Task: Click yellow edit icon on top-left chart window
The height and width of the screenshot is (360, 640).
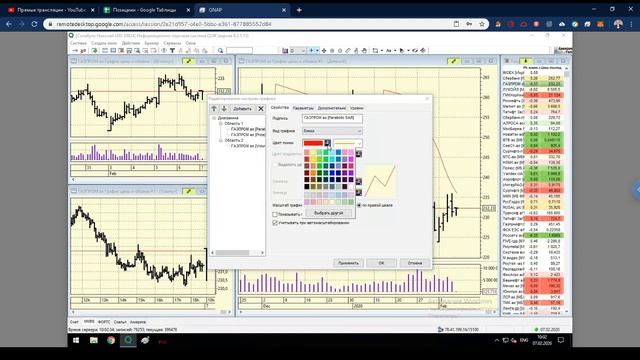Action: coord(189,61)
